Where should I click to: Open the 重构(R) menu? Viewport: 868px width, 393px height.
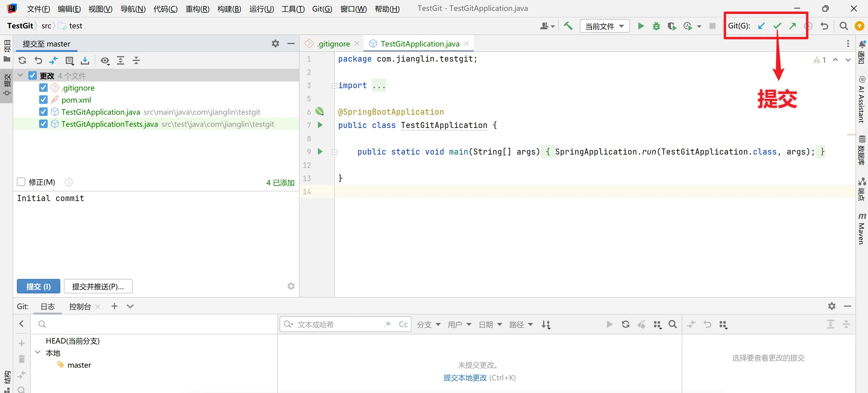point(197,8)
